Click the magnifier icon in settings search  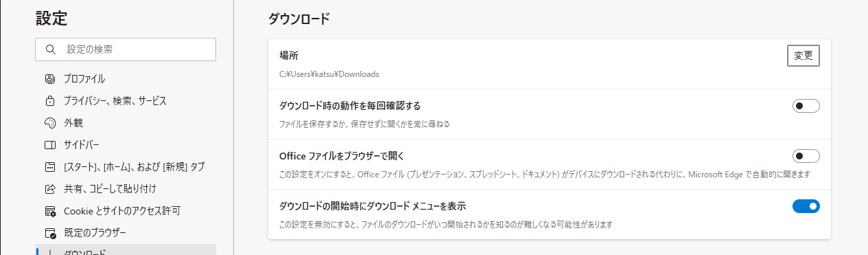click(50, 49)
